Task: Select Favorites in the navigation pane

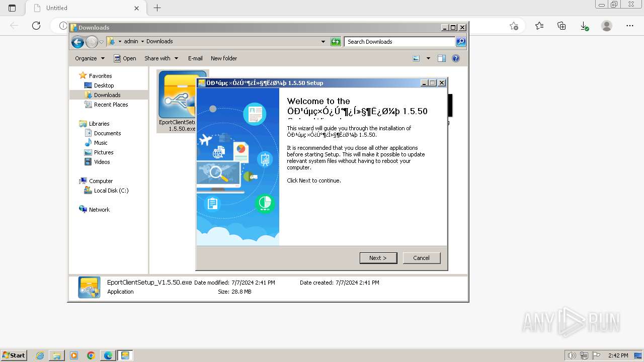Action: 100,76
